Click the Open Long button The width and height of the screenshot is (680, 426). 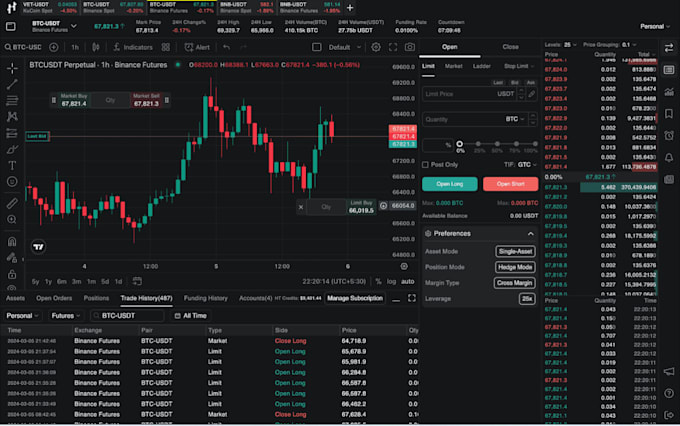450,184
